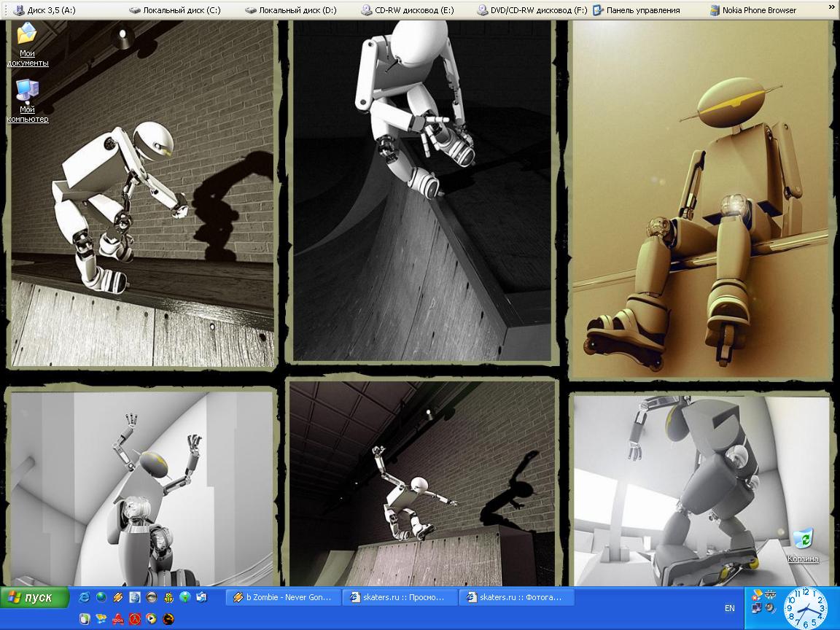Screen dimensions: 840x630
Task: Open Панель управления from top toolbar
Action: (636, 10)
